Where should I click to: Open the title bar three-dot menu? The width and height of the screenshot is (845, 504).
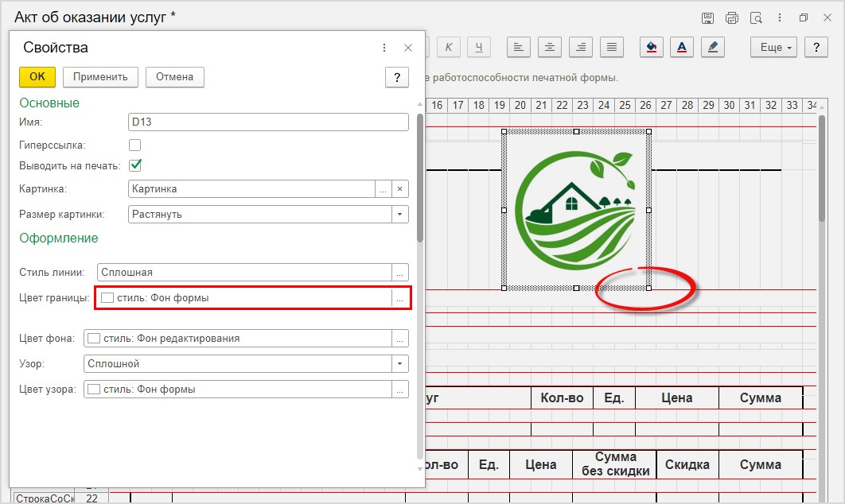coord(779,17)
